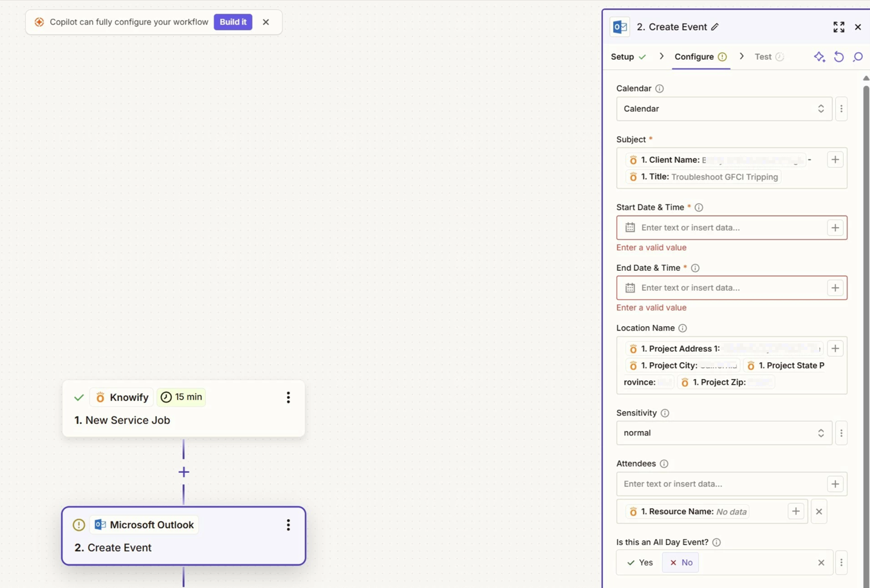
Task: Switch to the Test tab
Action: pyautogui.click(x=763, y=57)
